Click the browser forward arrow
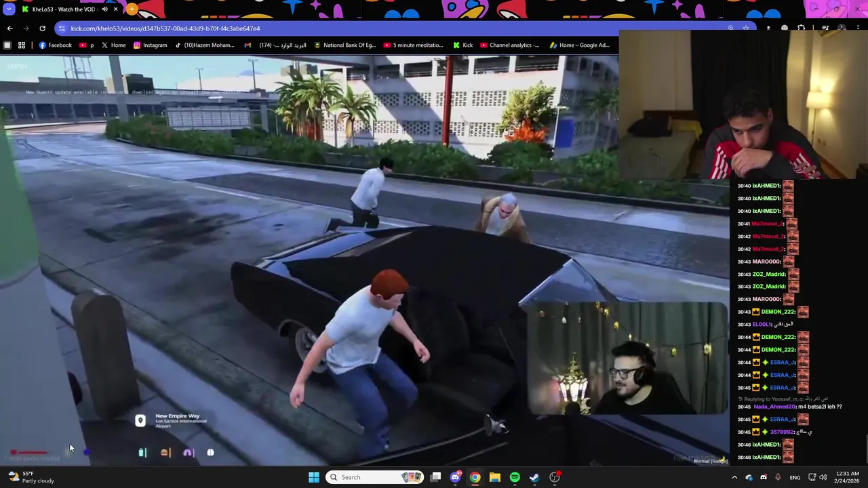This screenshot has height=488, width=868. (x=26, y=28)
